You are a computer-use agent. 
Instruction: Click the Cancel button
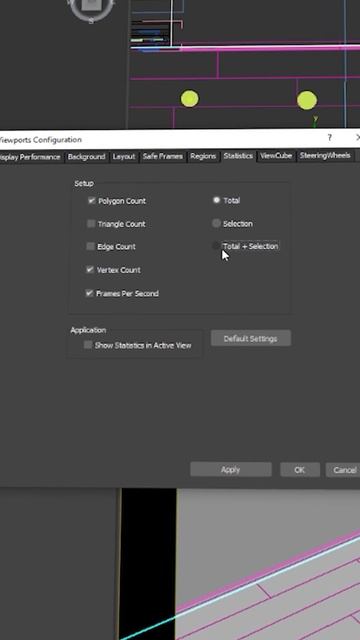(344, 470)
